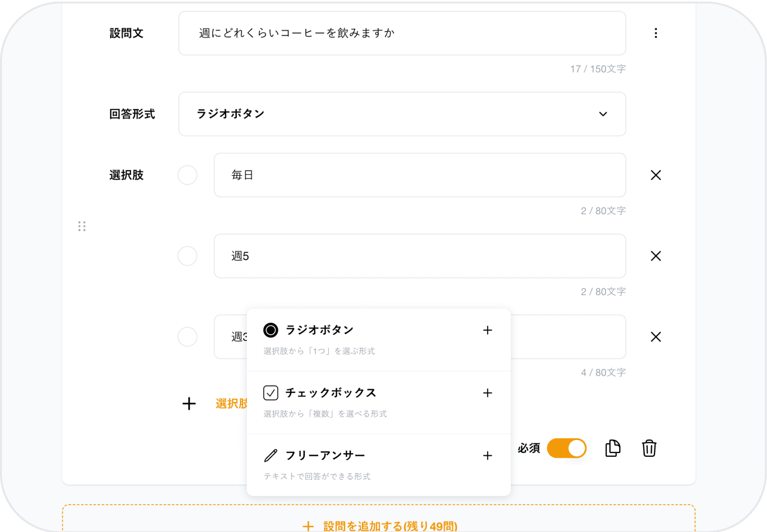Click the plus icon beside フリーアンサー option
767x532 pixels.
(x=488, y=455)
